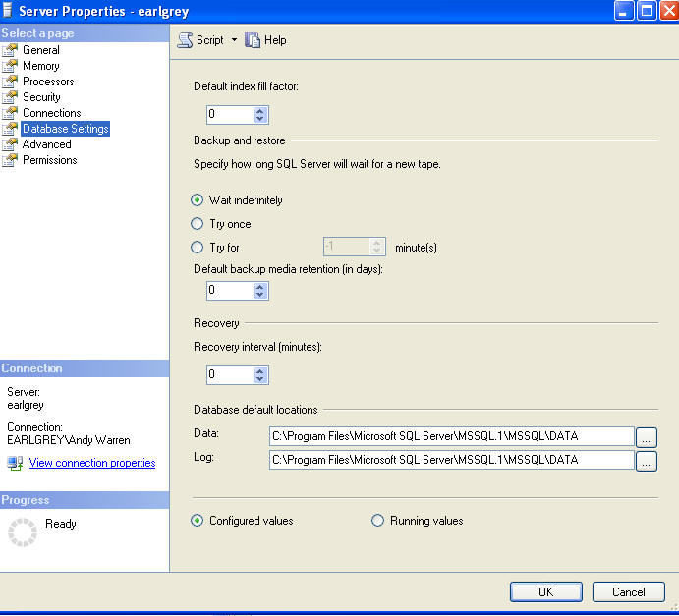
Task: Click the Memory page icon
Action: (10, 66)
